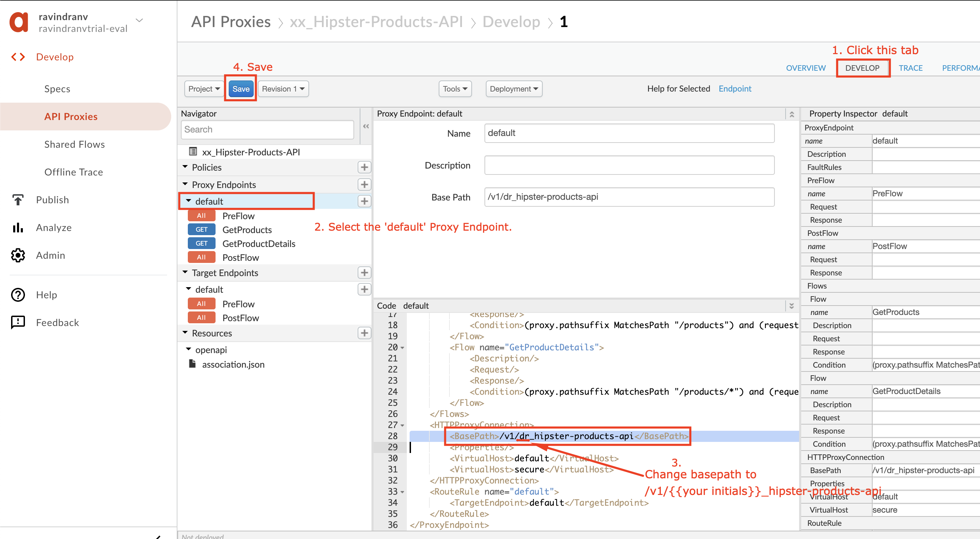Open Specs in the sidebar
The height and width of the screenshot is (539, 980).
[57, 89]
